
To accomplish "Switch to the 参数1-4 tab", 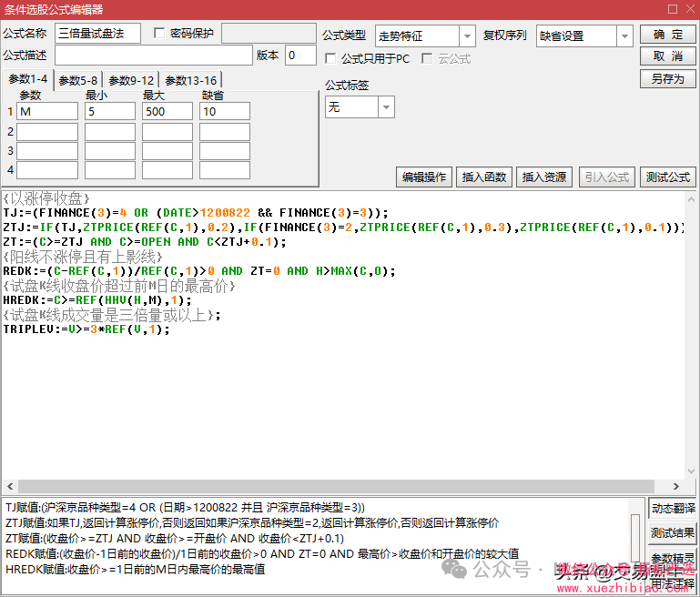I will pos(27,79).
